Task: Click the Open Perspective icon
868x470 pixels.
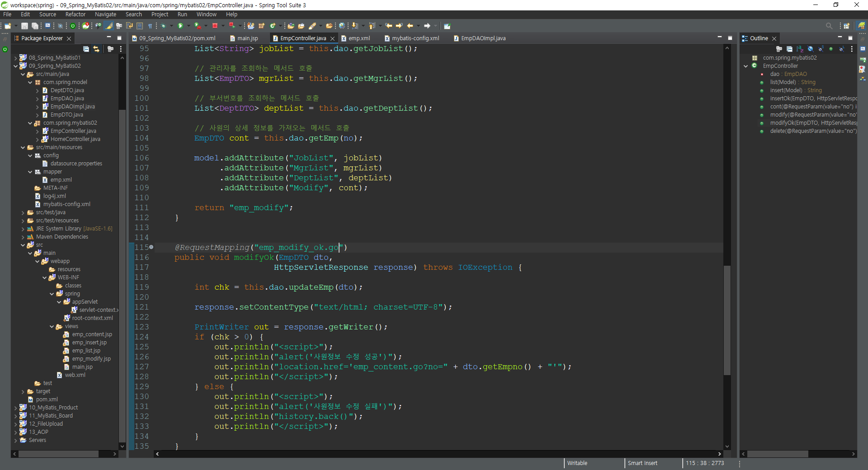Action: coord(847,26)
